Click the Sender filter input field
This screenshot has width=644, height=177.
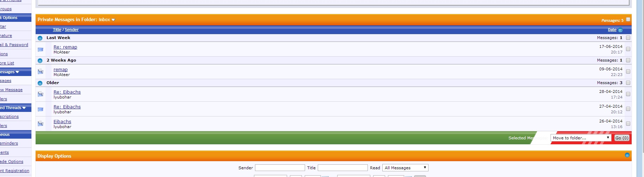tap(280, 168)
